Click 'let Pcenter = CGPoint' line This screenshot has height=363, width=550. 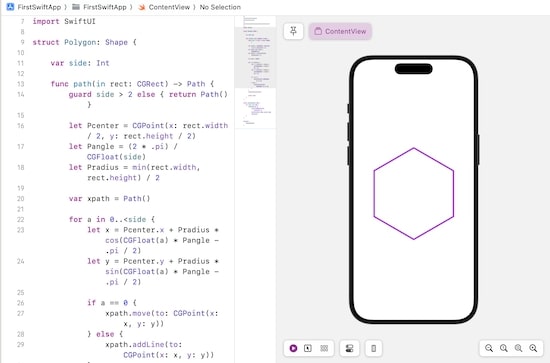[148, 126]
